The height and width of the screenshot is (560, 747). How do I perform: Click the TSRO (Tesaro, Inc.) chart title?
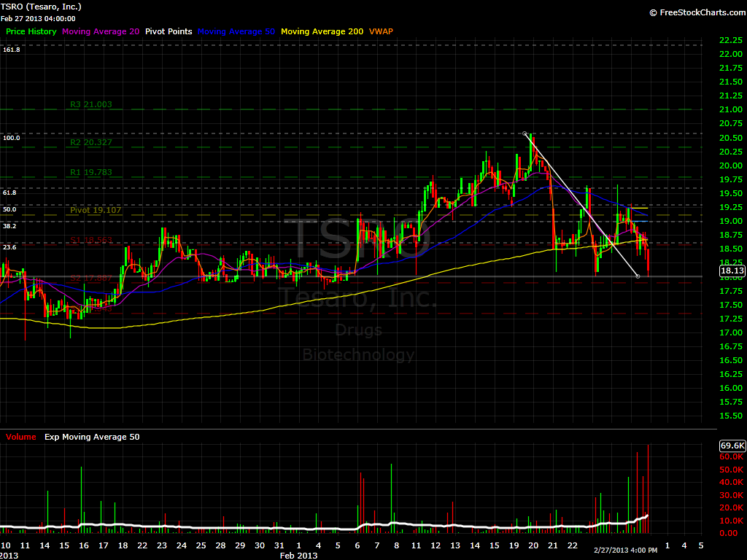coord(41,7)
